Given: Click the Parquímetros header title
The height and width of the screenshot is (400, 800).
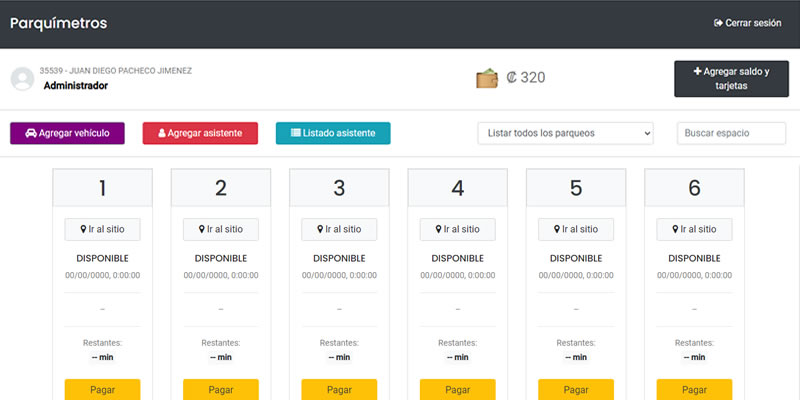Looking at the screenshot, I should (x=58, y=23).
